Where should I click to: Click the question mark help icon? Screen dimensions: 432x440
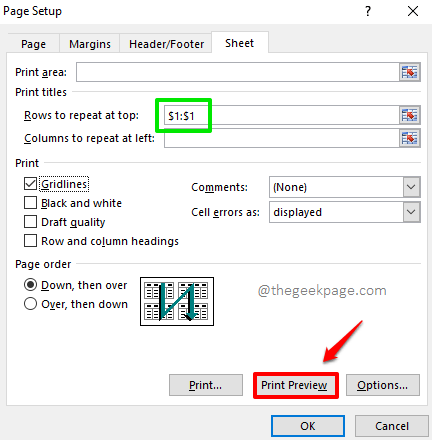pos(368,11)
